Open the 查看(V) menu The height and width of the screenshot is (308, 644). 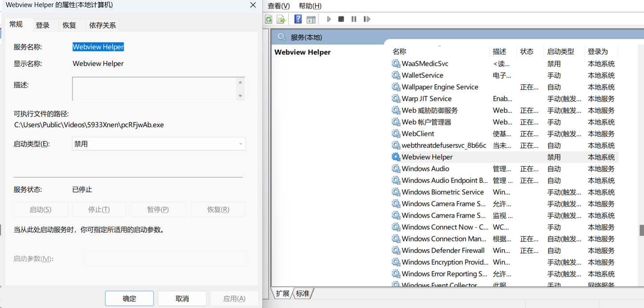pyautogui.click(x=279, y=6)
